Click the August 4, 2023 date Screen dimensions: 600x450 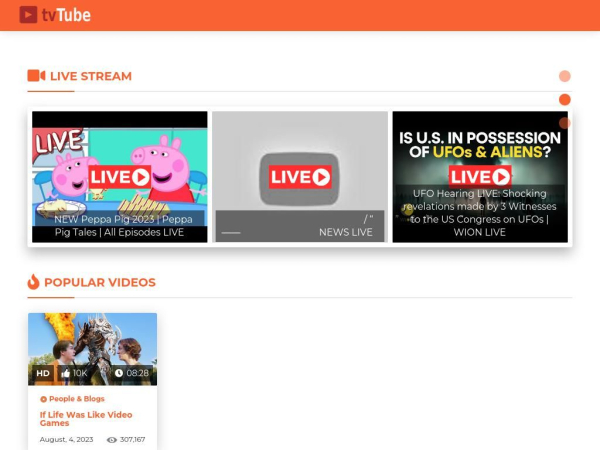click(66, 439)
